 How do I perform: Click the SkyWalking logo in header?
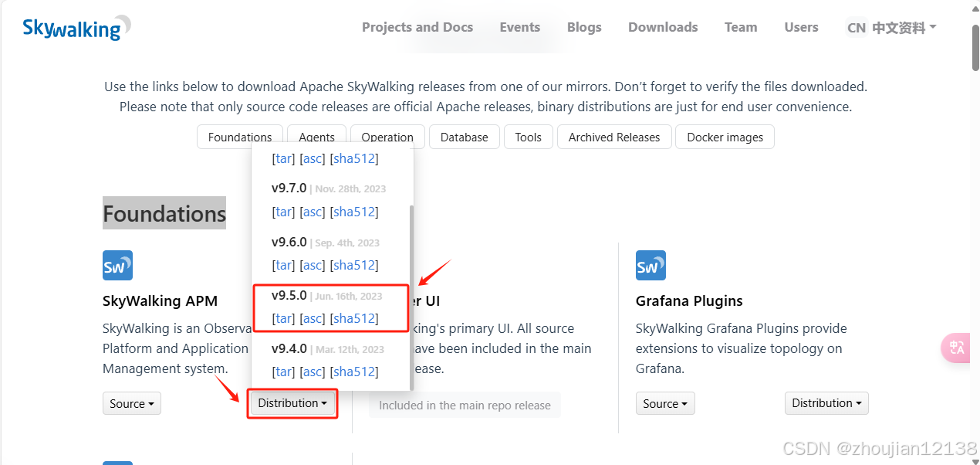tap(76, 28)
